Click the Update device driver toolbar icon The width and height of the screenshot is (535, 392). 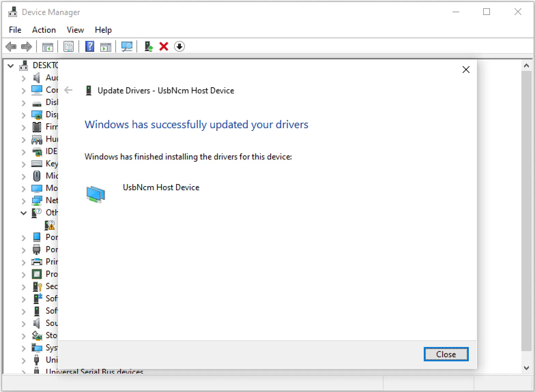pos(148,46)
